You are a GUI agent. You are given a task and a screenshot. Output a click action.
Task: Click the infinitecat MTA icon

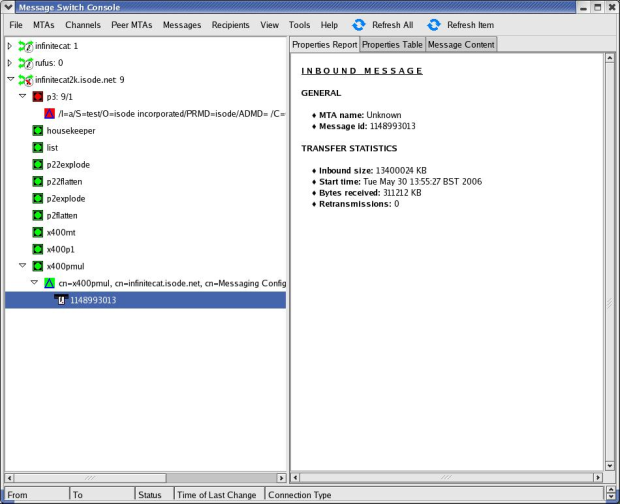(x=26, y=46)
